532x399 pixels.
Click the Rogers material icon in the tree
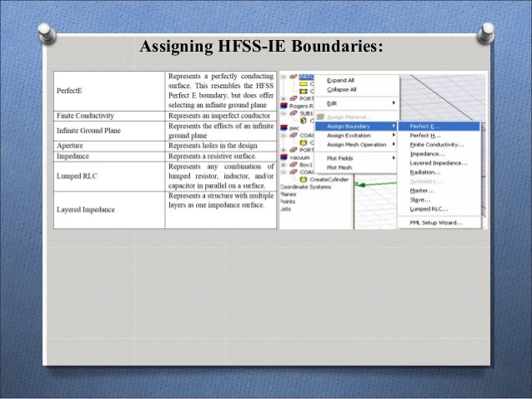click(284, 106)
